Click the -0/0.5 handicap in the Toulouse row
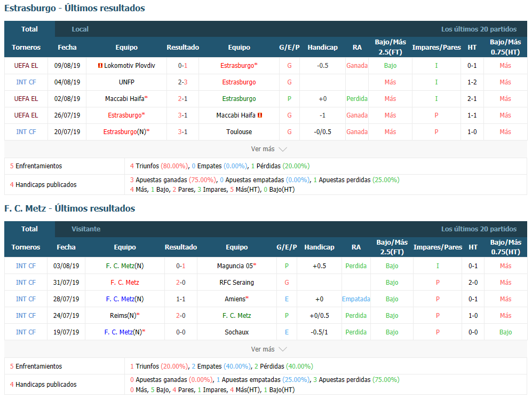 [323, 132]
